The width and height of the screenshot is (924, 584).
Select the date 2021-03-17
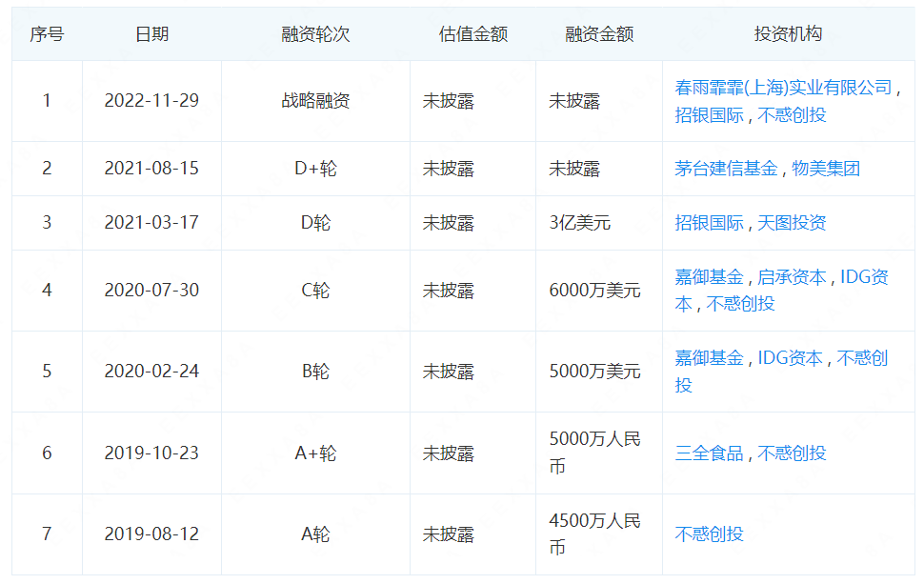point(151,223)
